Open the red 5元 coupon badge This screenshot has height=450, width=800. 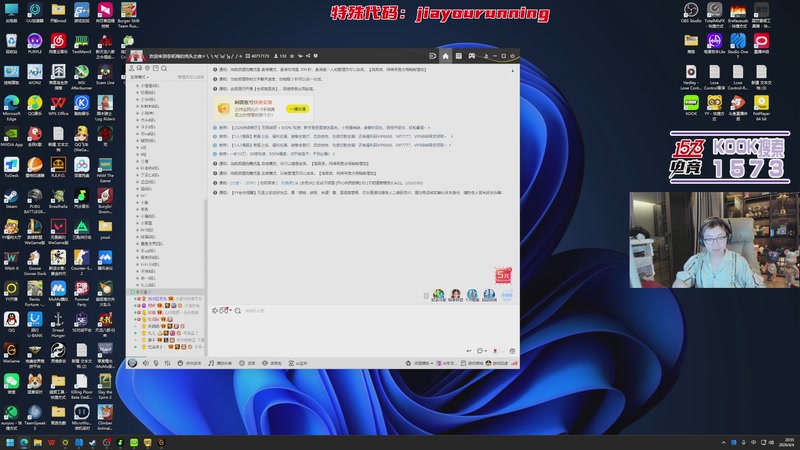click(x=503, y=275)
